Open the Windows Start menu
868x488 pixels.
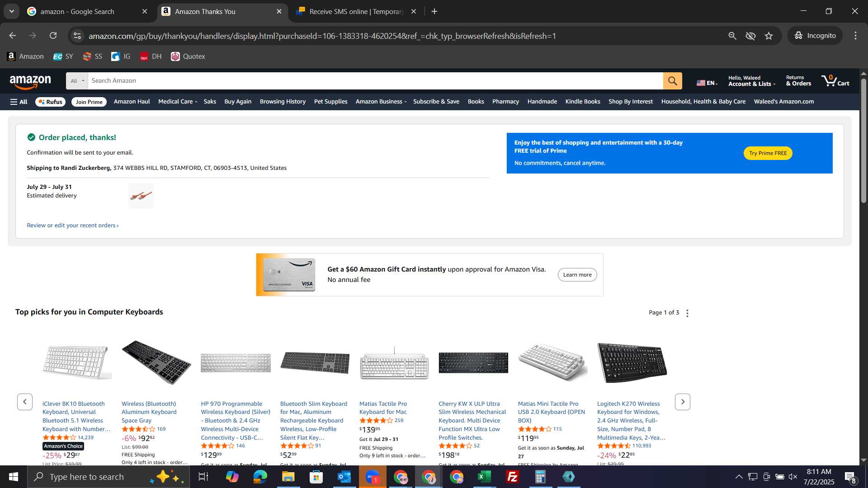coord(14,477)
